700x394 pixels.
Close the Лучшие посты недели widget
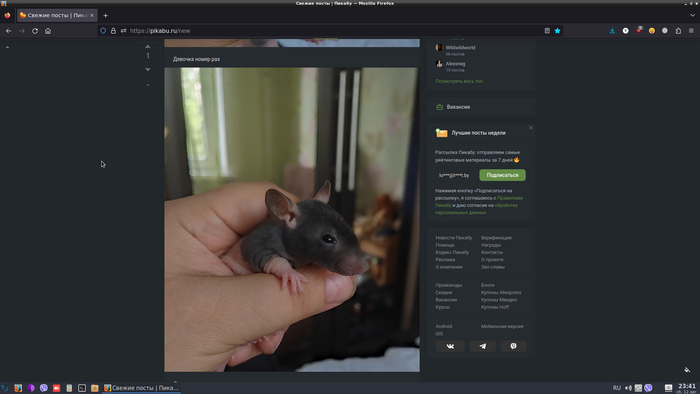531,128
